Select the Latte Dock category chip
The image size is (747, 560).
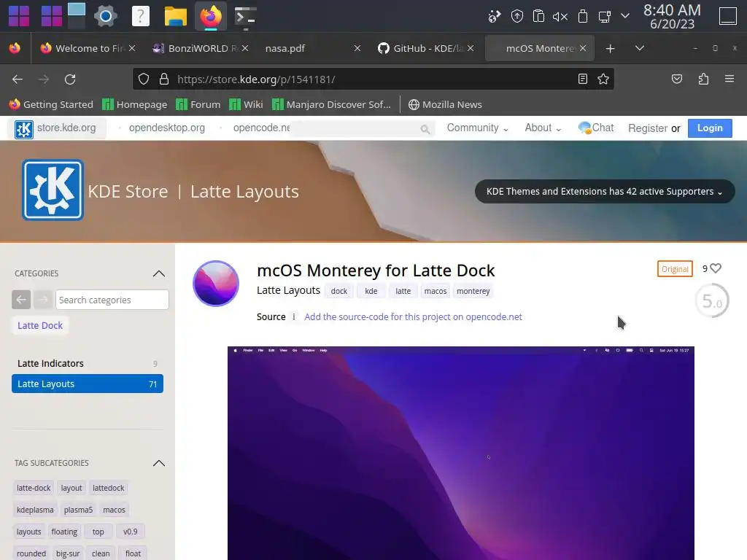coord(40,325)
